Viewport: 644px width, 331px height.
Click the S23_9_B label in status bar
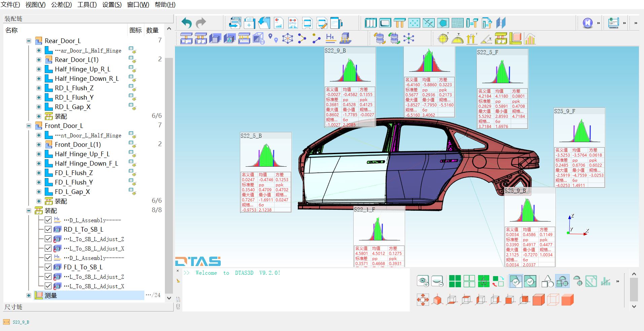tap(20, 322)
